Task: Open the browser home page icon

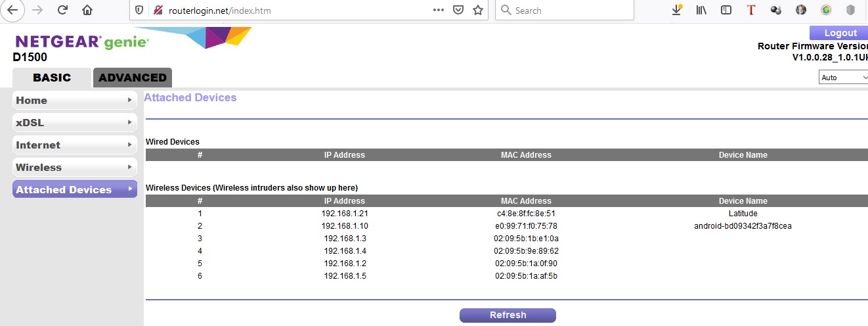Action: click(87, 10)
